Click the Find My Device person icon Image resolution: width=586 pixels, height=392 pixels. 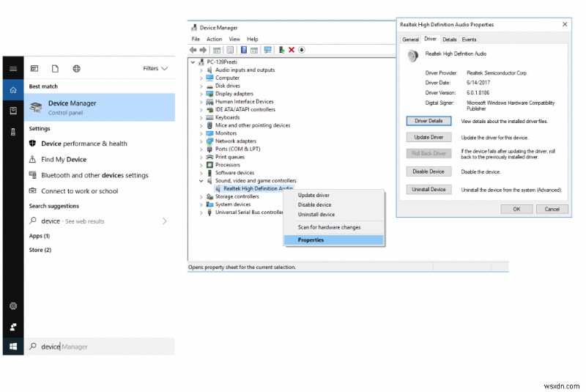click(32, 159)
